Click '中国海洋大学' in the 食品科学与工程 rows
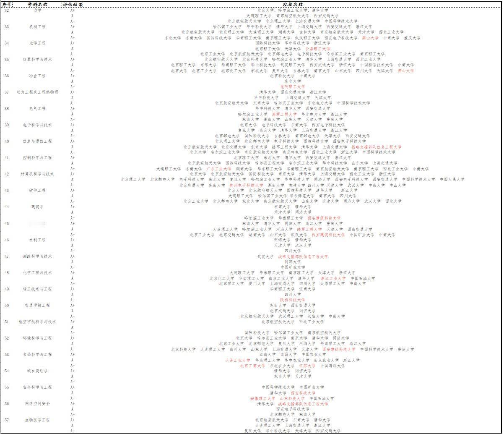 [333, 366]
